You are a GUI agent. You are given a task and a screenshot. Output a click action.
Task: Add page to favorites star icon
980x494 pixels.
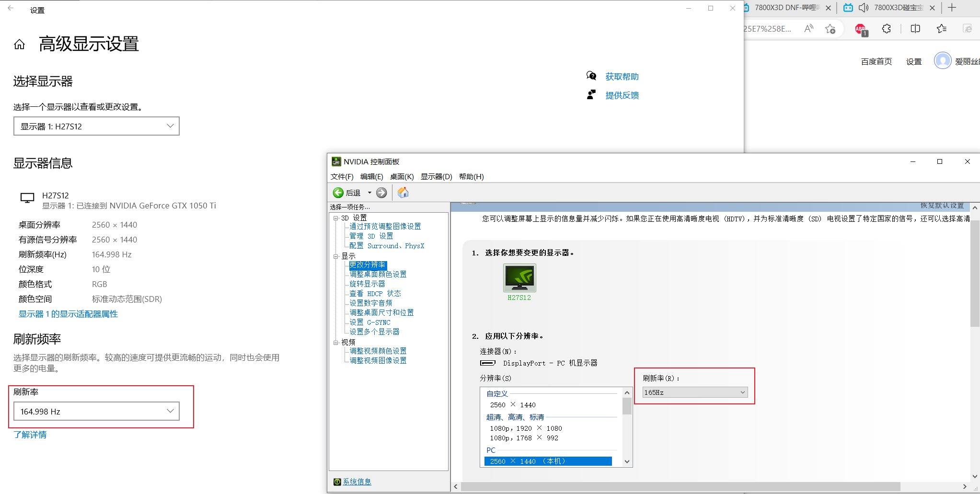click(830, 29)
